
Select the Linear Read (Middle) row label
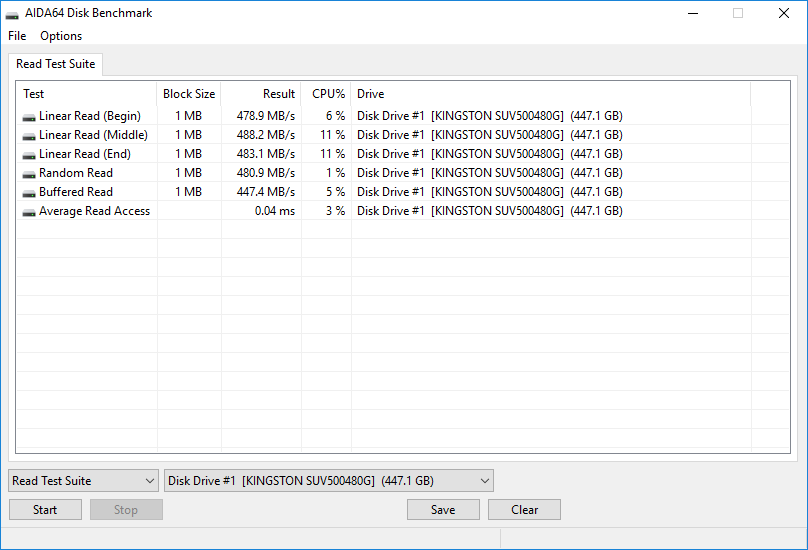[x=93, y=135]
